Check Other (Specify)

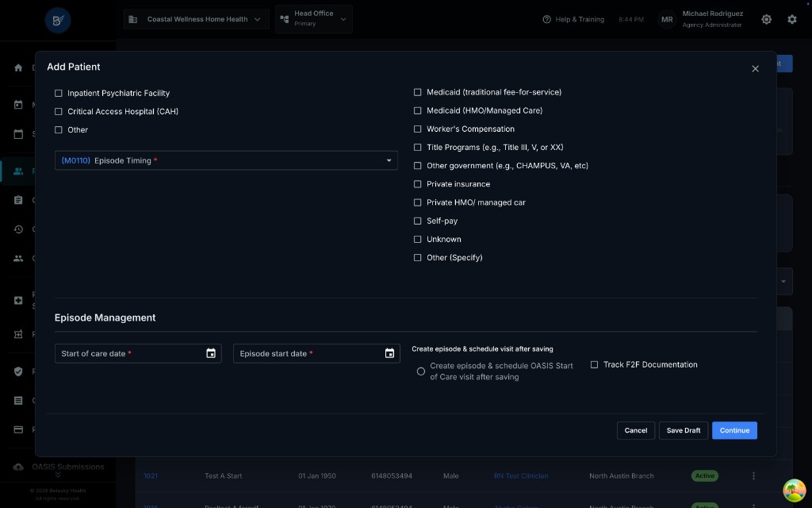(417, 258)
